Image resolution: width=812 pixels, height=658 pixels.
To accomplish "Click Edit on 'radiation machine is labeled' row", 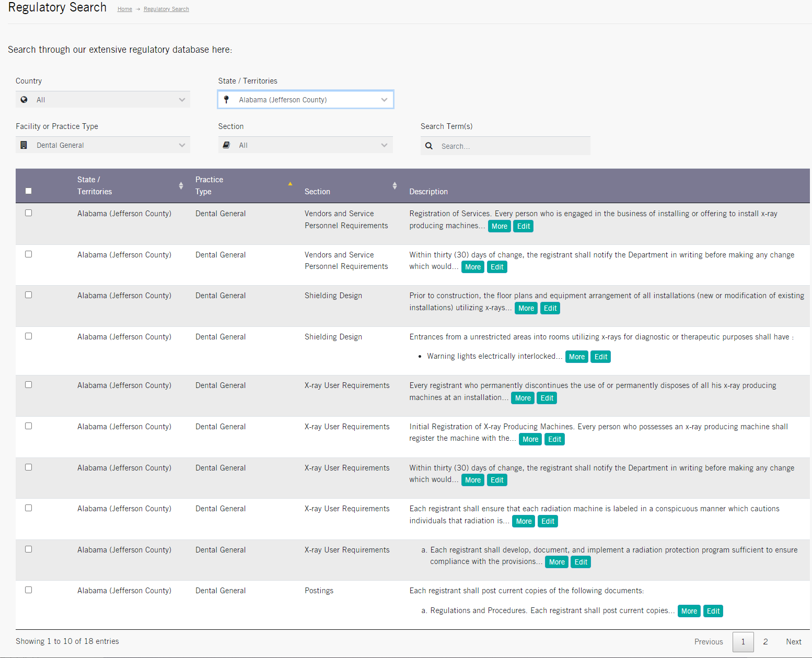I will pos(548,521).
